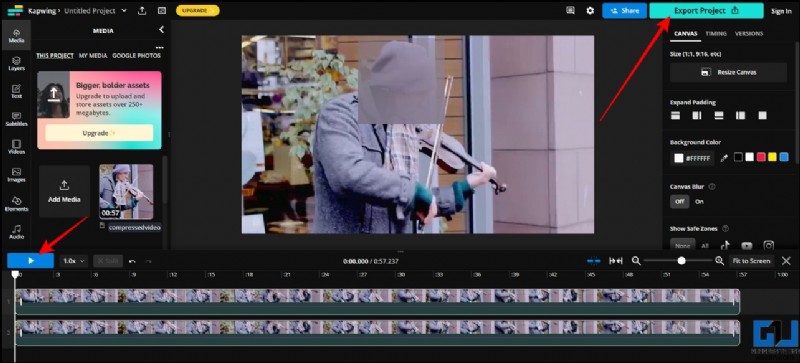Screen dimensions: 800x363
Task: Open the comments icon near settings
Action: click(x=570, y=10)
